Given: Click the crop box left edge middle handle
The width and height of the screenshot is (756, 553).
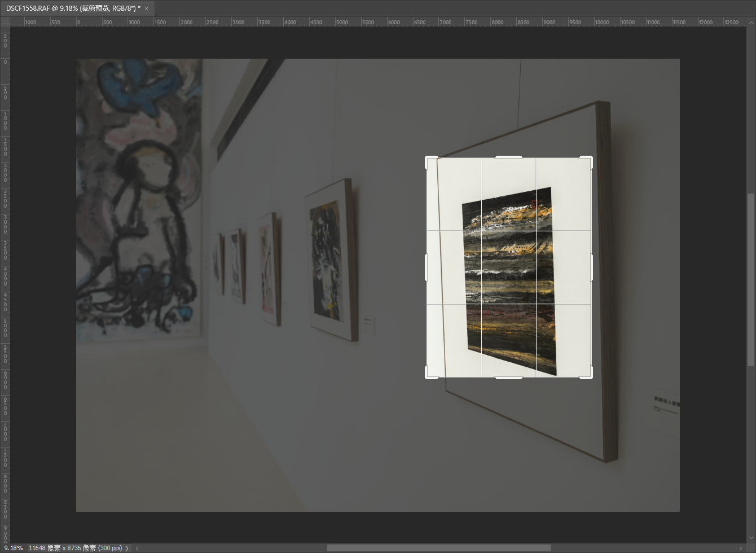Looking at the screenshot, I should (426, 267).
